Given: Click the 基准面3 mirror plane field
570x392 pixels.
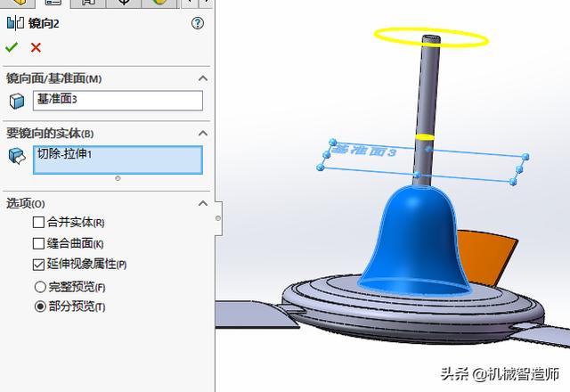Looking at the screenshot, I should pyautogui.click(x=118, y=101).
